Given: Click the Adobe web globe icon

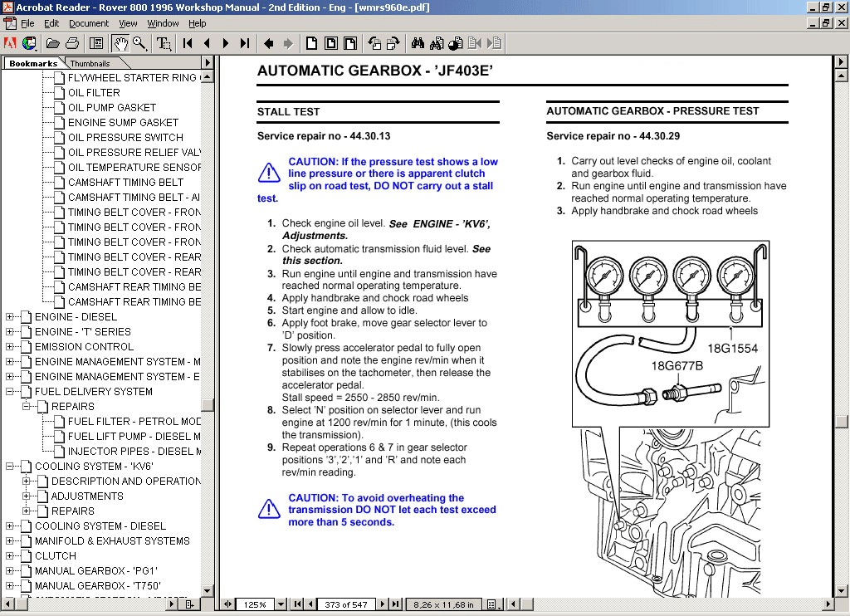Looking at the screenshot, I should tap(29, 43).
